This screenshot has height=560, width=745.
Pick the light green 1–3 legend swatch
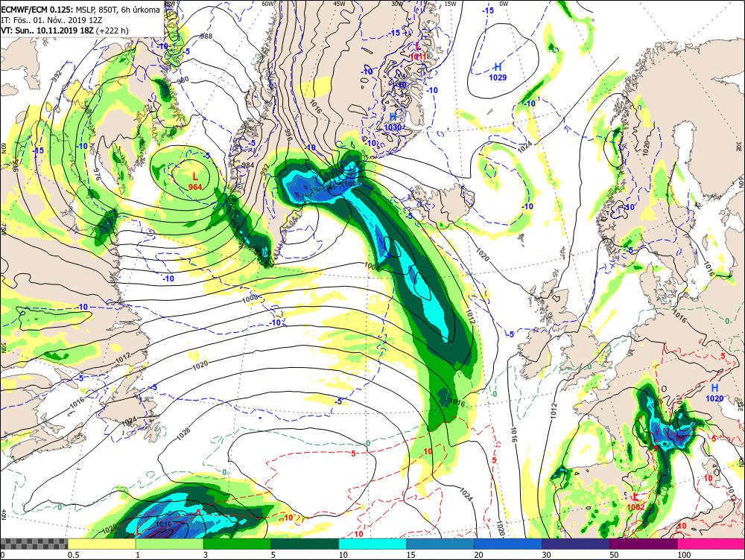tap(170, 544)
